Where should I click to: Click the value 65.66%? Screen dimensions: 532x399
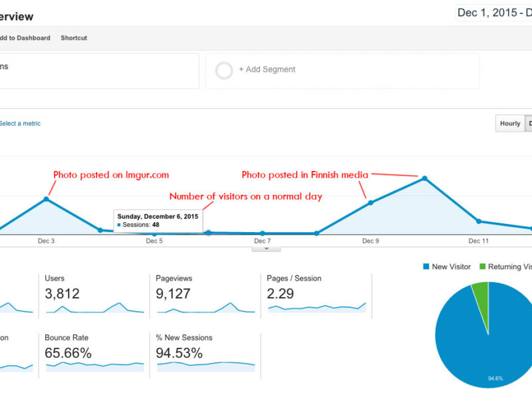point(68,353)
